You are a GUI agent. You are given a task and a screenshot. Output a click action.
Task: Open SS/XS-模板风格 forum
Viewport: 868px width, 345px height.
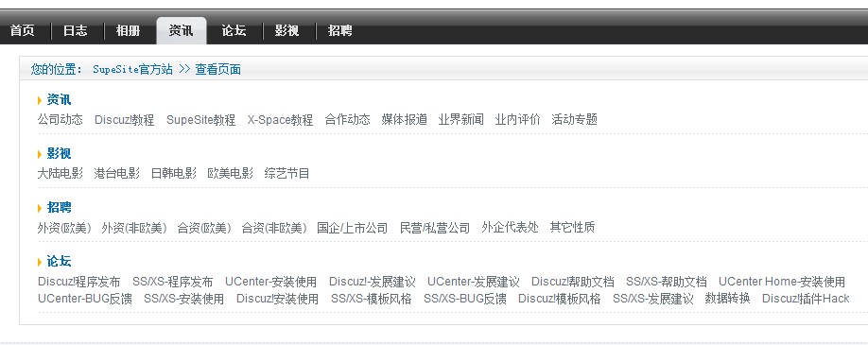coord(372,299)
